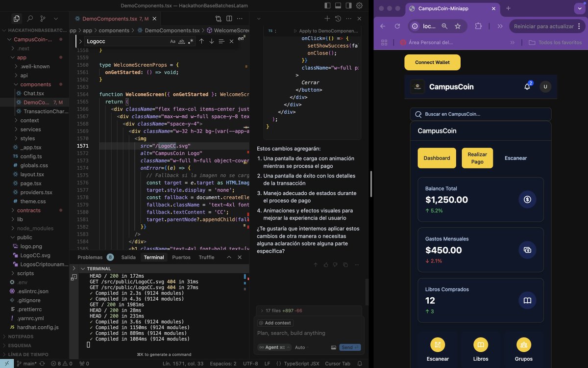Expand the 17 files changed summary
Screen dimensions: 588x368
[309, 311]
